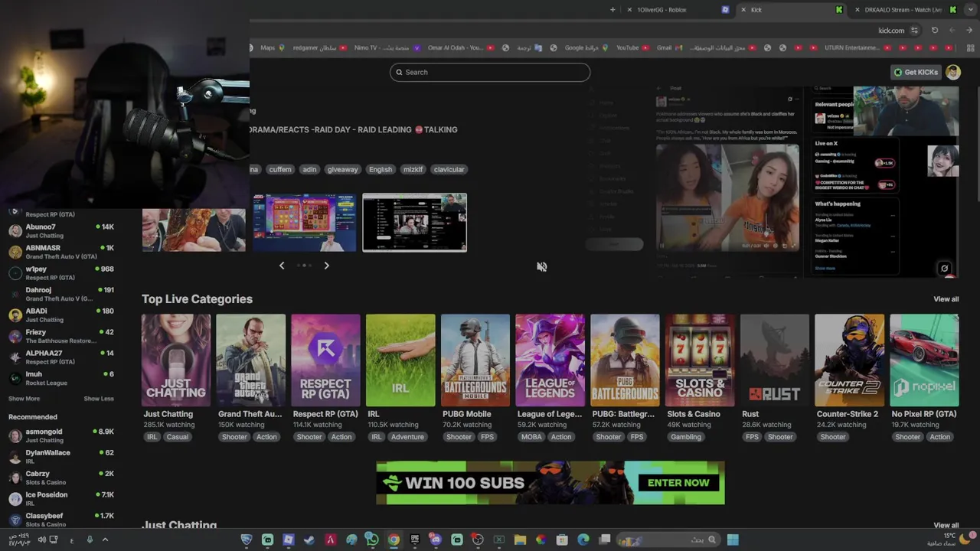
Task: Select the cuffem tag
Action: coord(279,169)
